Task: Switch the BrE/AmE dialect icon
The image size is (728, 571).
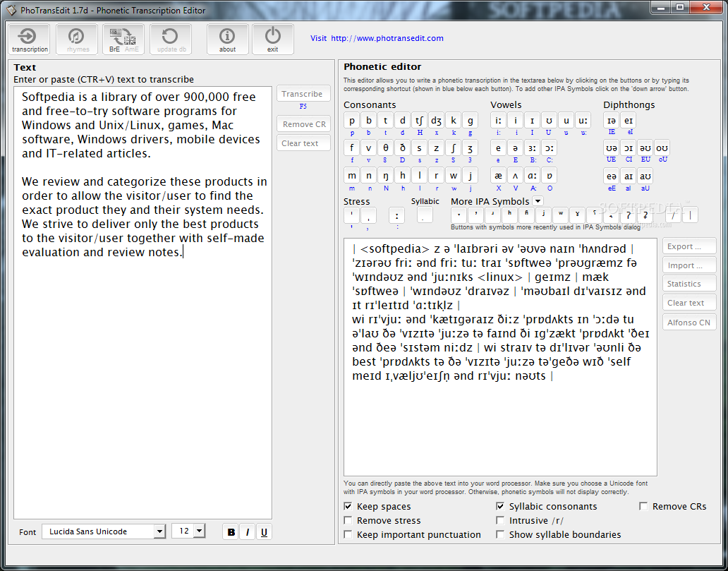Action: pyautogui.click(x=123, y=40)
